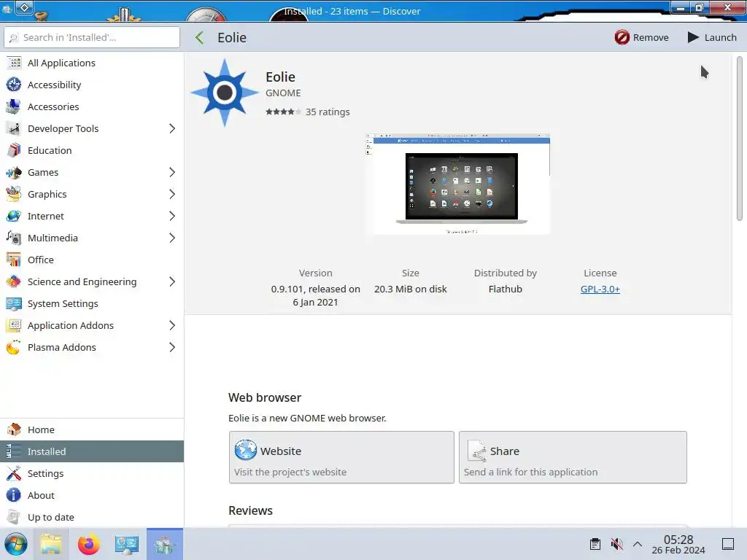This screenshot has height=560, width=747.
Task: Click the Up to date icon
Action: tap(14, 517)
